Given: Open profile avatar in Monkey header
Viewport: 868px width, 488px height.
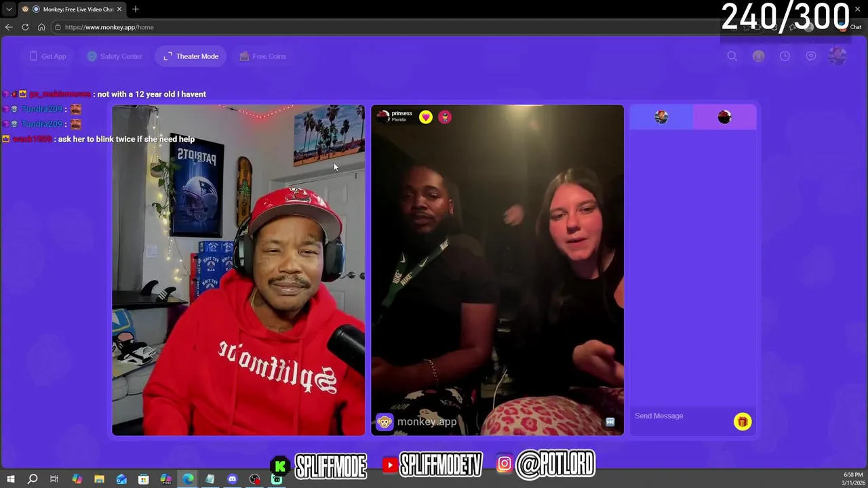Looking at the screenshot, I should (837, 56).
